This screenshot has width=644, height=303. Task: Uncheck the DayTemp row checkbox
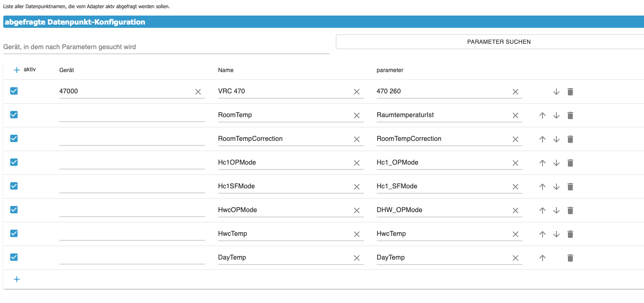pyautogui.click(x=14, y=257)
